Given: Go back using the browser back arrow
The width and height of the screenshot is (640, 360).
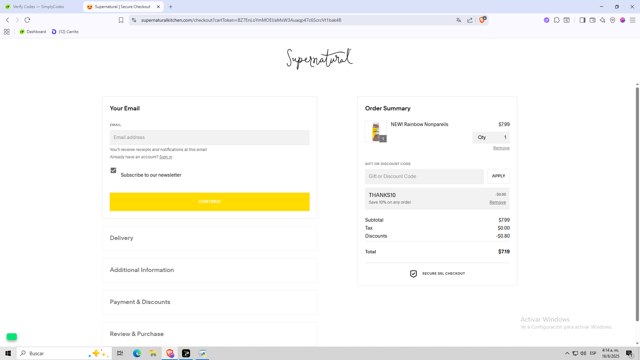Looking at the screenshot, I should [7, 20].
